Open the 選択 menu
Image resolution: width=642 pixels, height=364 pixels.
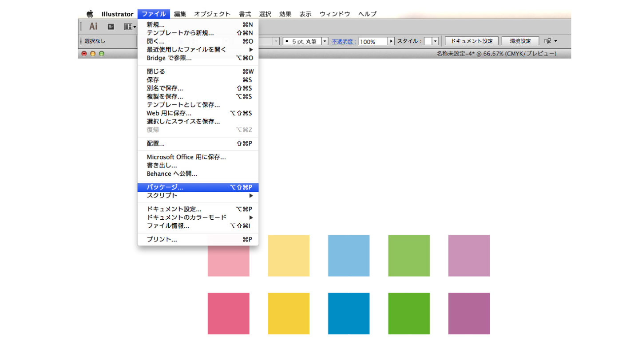pyautogui.click(x=265, y=14)
